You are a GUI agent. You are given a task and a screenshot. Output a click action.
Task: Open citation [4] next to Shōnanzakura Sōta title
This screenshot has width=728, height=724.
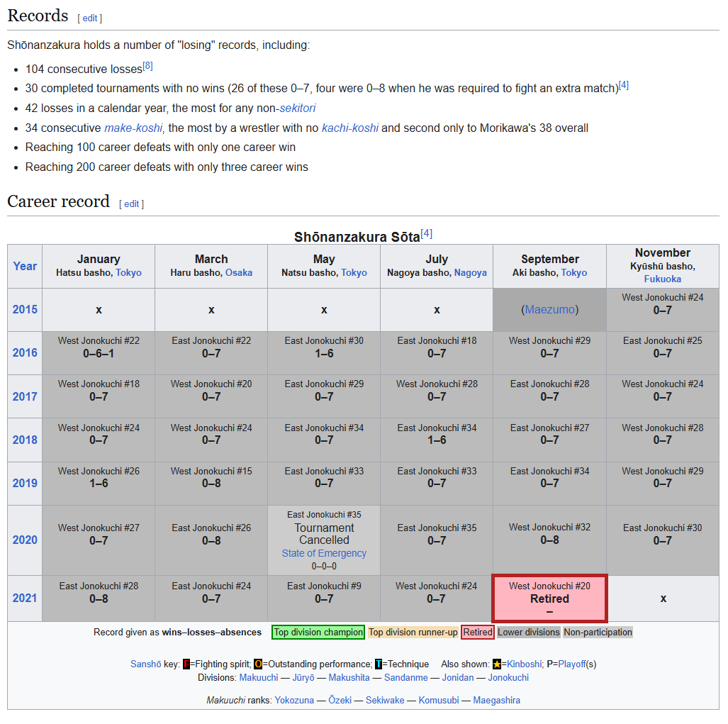coord(427,234)
